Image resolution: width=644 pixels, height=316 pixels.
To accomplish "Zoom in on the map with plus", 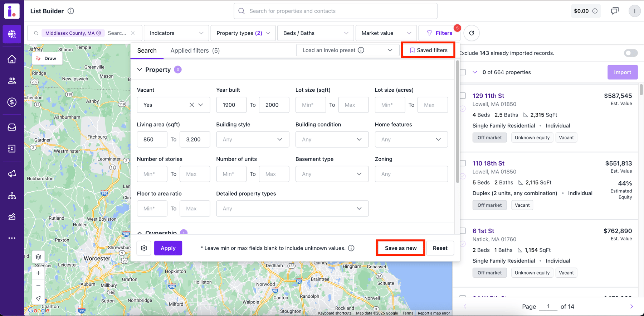I will coord(38,273).
